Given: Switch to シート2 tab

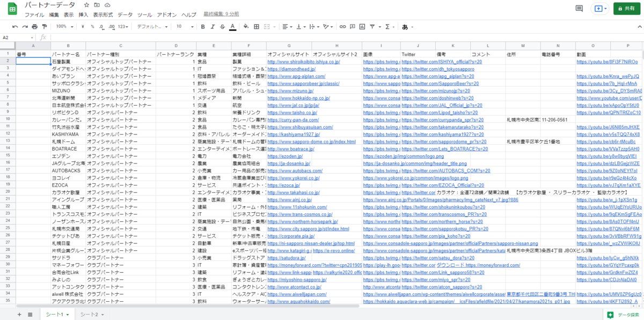Looking at the screenshot, I should coord(92,314).
